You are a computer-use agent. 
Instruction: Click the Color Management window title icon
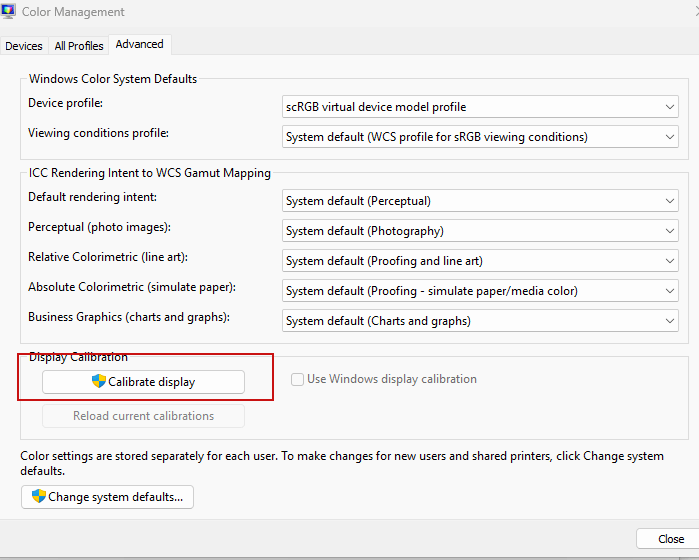(x=8, y=11)
